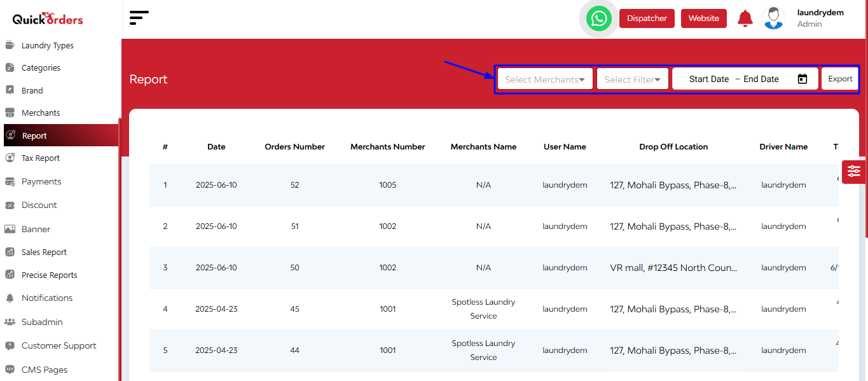Screen dimensions: 868x381
Task: Open Subadmin page
Action: pos(42,322)
